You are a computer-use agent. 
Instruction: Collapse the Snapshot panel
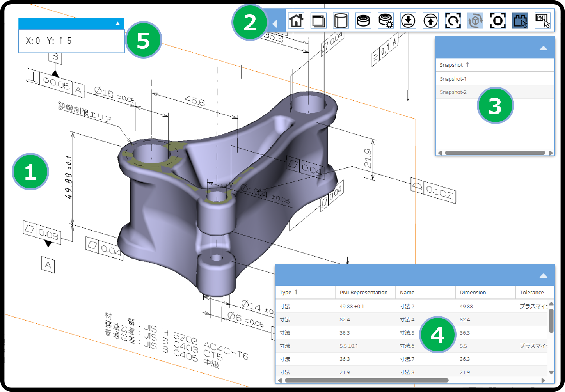[x=543, y=48]
